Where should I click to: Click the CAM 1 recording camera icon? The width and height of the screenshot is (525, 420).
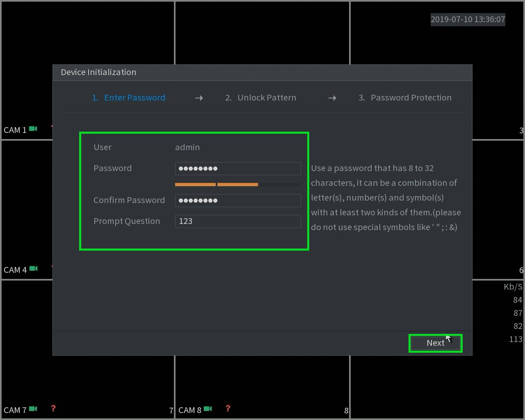pos(33,129)
